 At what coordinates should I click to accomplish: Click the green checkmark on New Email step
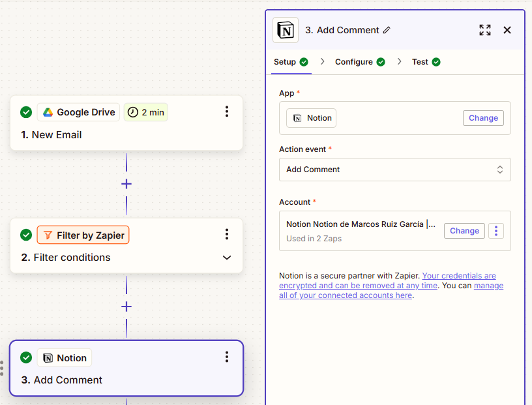point(25,112)
